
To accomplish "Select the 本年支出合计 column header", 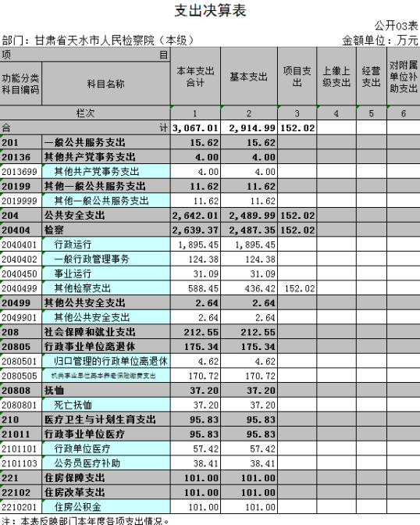I will [195, 77].
